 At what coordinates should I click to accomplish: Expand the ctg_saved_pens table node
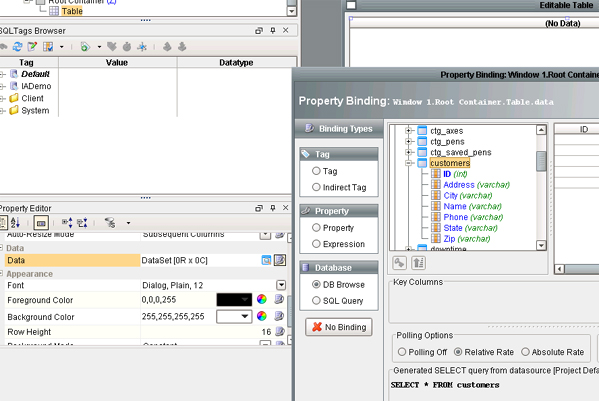pos(408,152)
